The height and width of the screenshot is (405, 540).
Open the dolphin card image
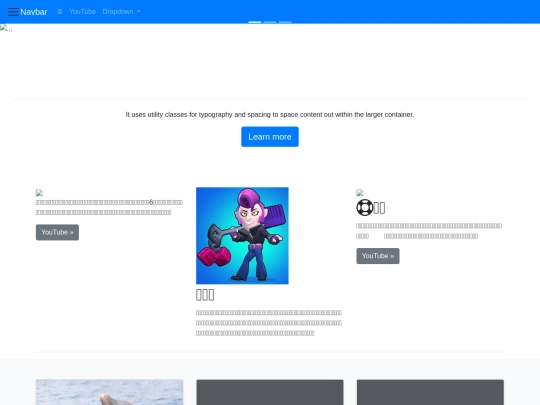click(x=110, y=392)
